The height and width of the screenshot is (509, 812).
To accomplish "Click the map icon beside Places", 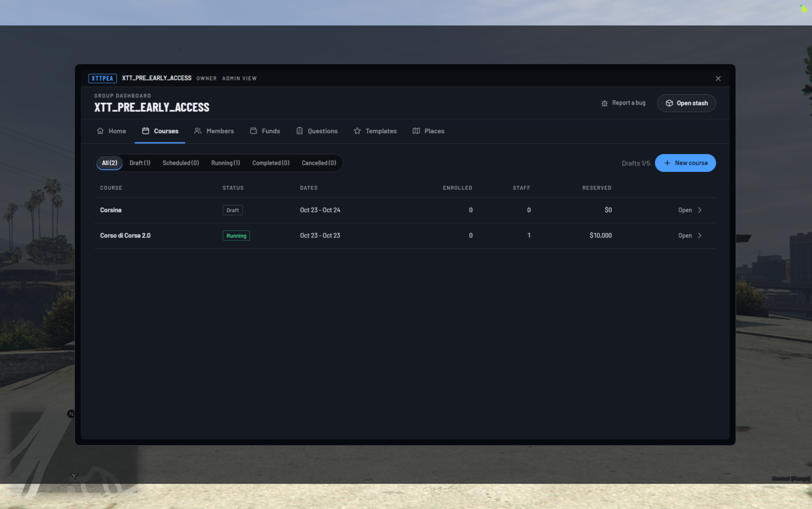I will point(416,131).
